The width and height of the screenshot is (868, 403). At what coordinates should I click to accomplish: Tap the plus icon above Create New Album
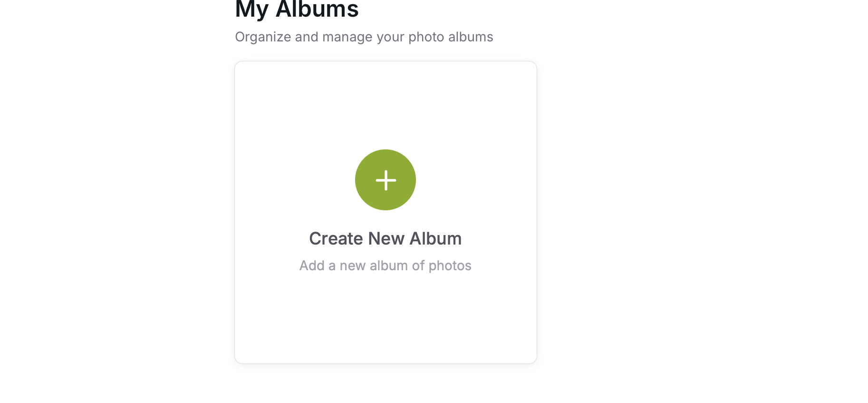click(386, 180)
